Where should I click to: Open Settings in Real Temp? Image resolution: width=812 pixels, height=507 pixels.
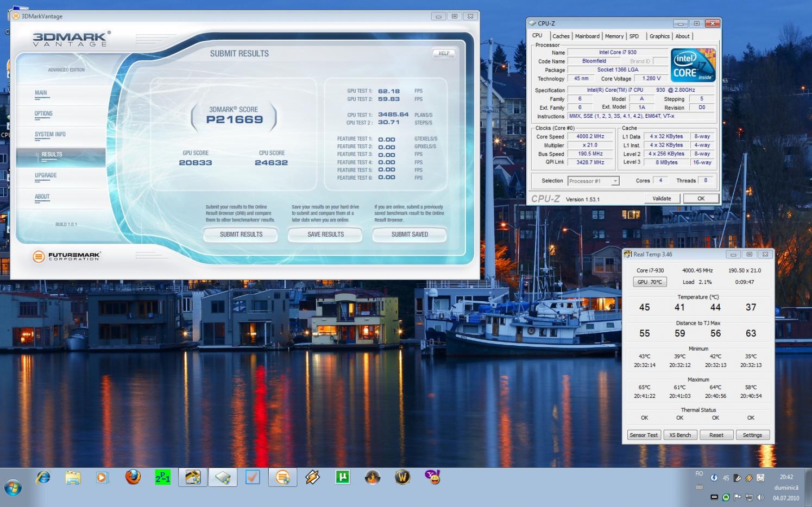click(752, 435)
